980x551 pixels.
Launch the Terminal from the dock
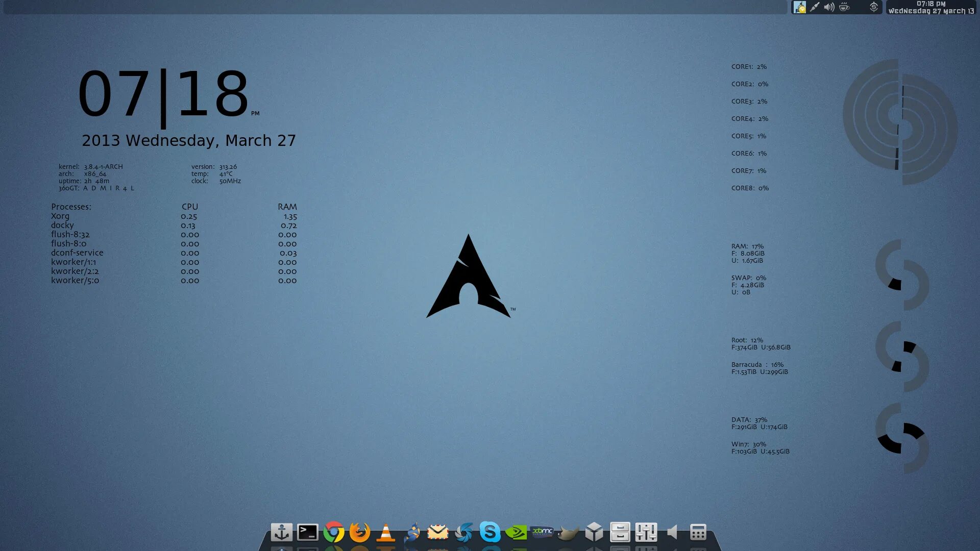[308, 532]
